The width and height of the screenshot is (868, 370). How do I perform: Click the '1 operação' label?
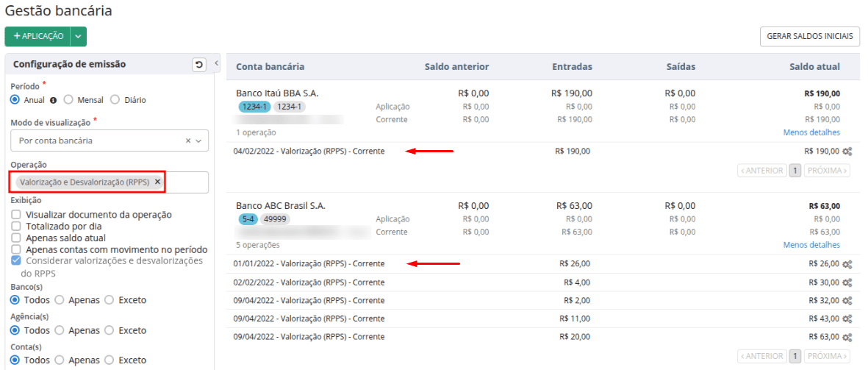point(257,132)
